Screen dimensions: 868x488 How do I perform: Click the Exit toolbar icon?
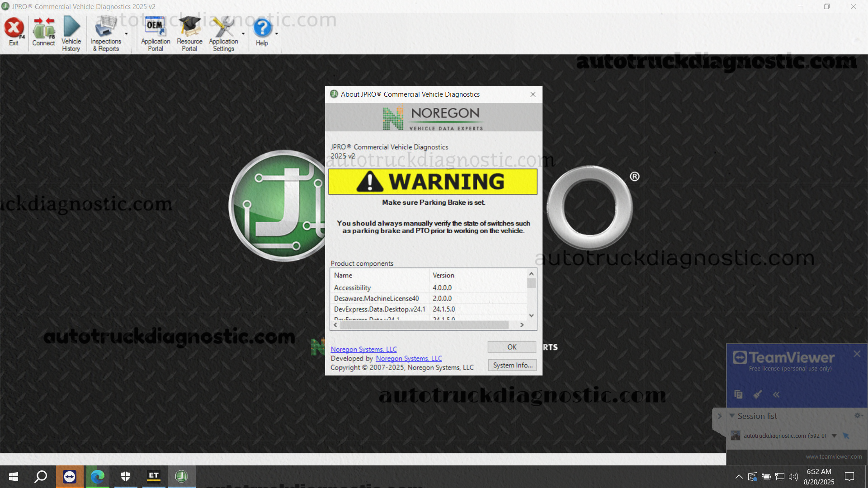14,32
